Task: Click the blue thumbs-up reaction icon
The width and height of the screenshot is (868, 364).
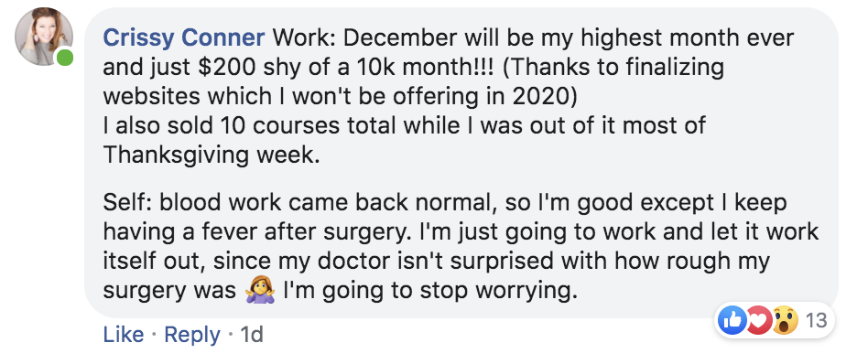Action: 732,320
